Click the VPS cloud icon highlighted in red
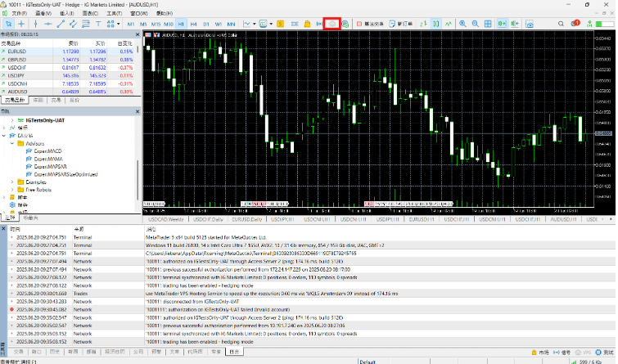The width and height of the screenshot is (618, 364). (332, 25)
